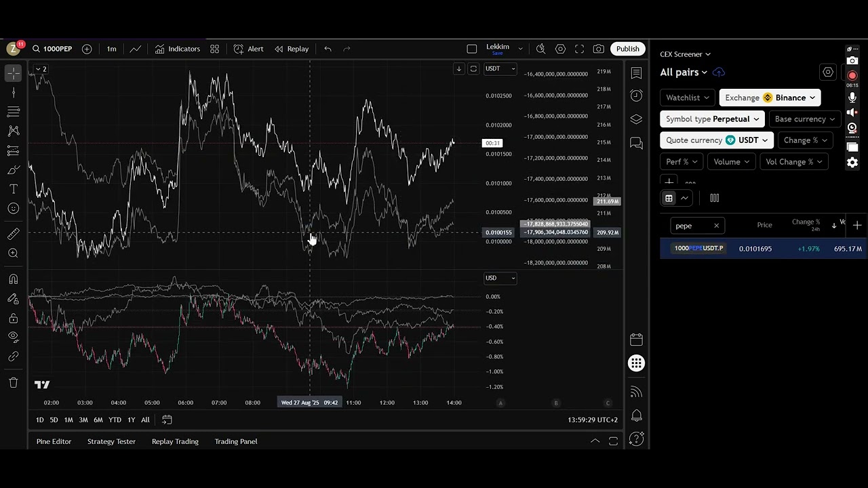Open the emoji icons tool
Image resolution: width=868 pixels, height=488 pixels.
coord(13,209)
